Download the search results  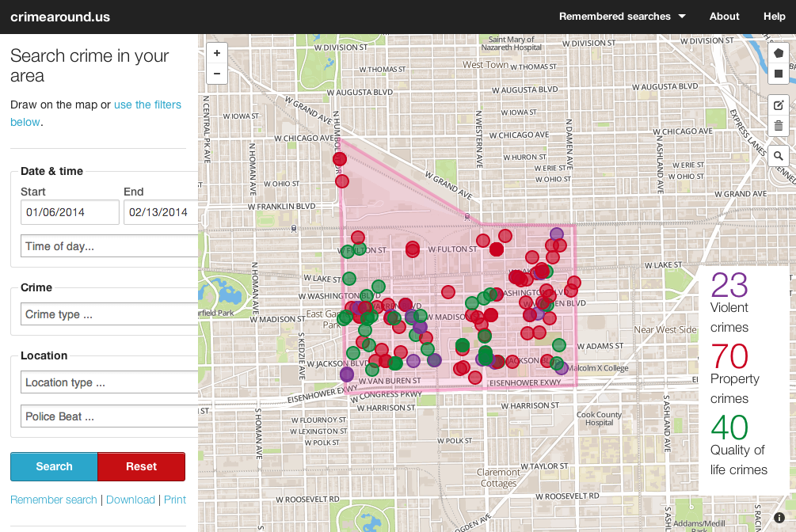(x=131, y=500)
